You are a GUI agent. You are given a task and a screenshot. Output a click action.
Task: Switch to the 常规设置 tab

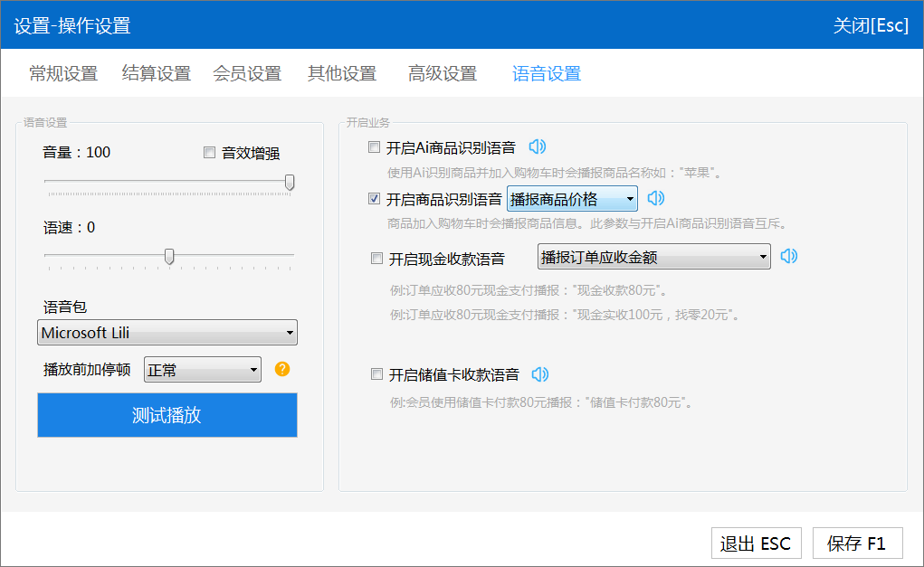[63, 74]
